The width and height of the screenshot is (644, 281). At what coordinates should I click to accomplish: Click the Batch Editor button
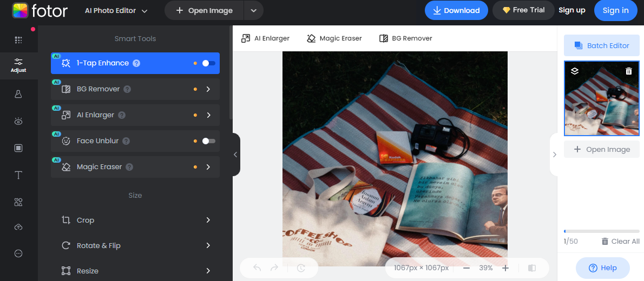coord(602,45)
